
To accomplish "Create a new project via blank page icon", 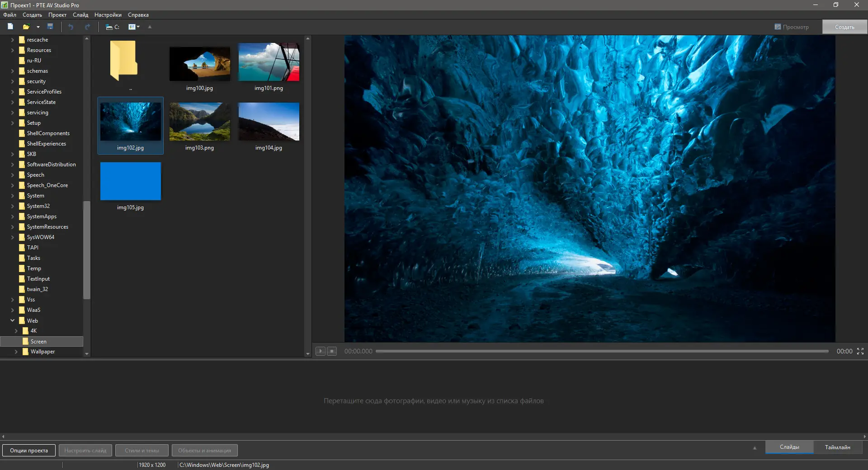I will pos(10,27).
